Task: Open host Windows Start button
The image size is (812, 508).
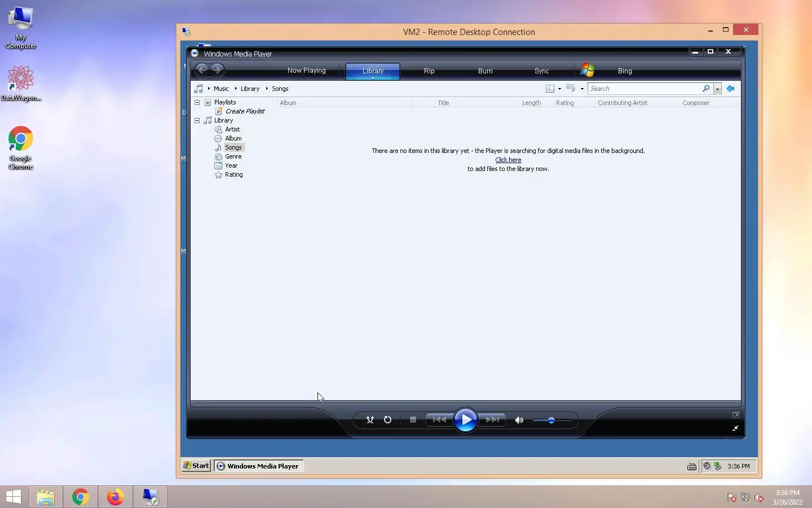Action: 13,497
